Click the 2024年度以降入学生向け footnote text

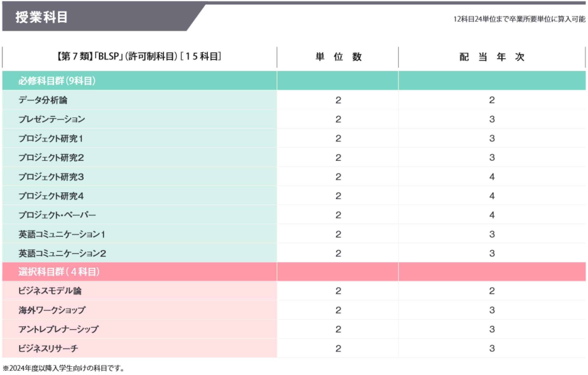[x=64, y=368]
